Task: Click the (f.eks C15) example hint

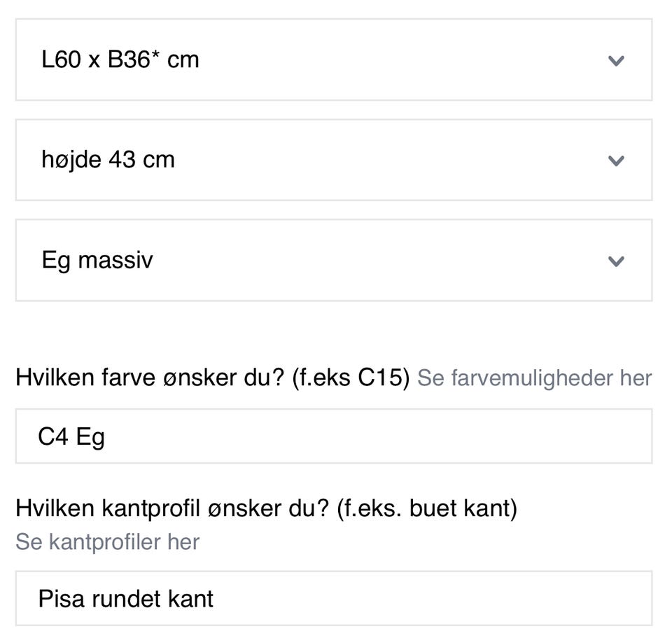Action: click(349, 378)
